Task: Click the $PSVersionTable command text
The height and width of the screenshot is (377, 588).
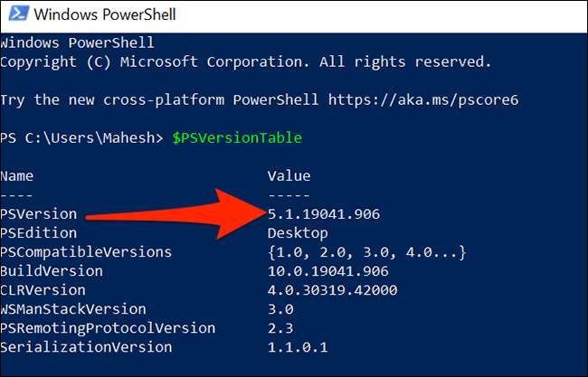Action: click(237, 137)
